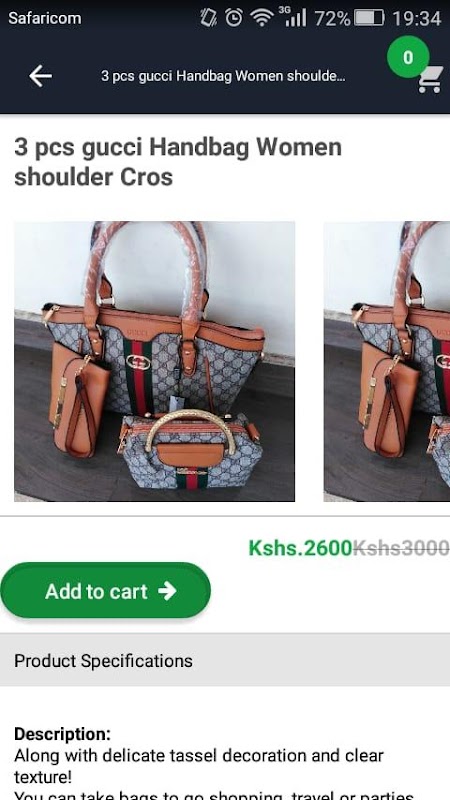The width and height of the screenshot is (450, 800).
Task: Tap the arrow inside the Add to cart button
Action: coord(167,591)
